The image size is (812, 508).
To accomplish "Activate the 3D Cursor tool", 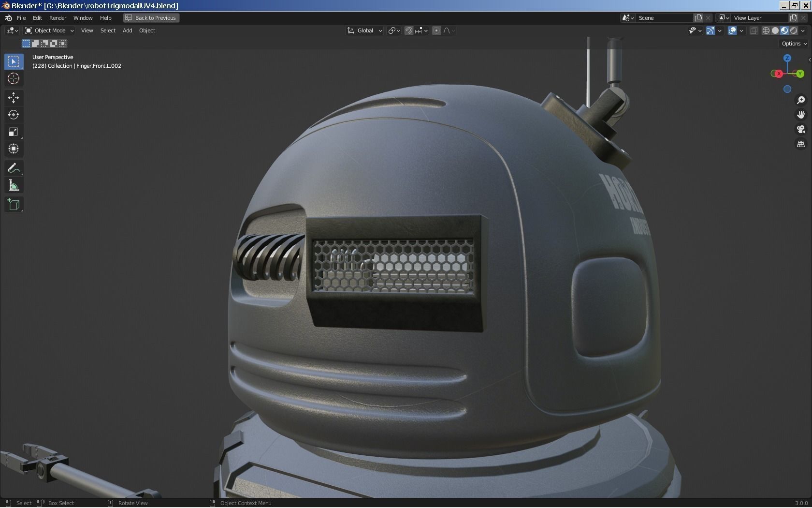I will point(14,78).
